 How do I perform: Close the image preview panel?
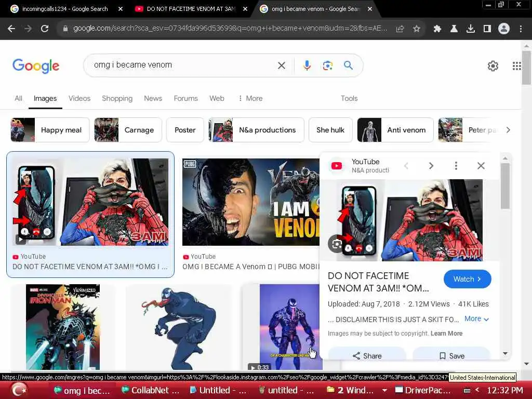point(481,166)
